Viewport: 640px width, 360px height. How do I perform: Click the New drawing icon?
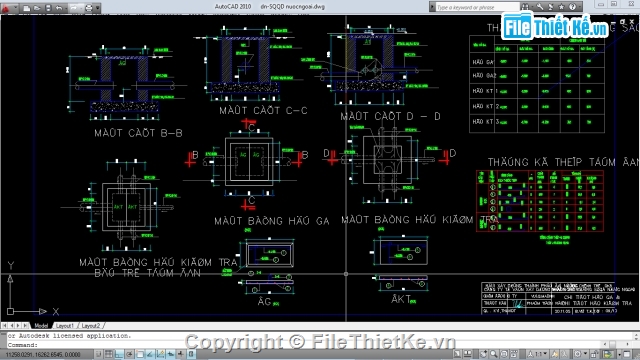[x=27, y=7]
